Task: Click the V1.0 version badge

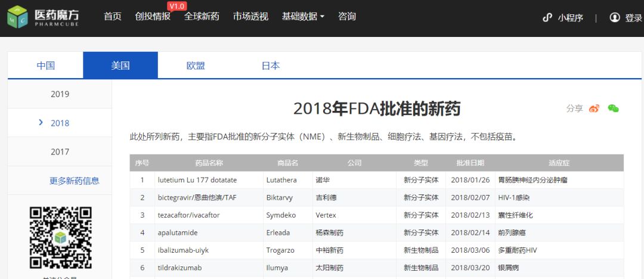Action: click(177, 6)
